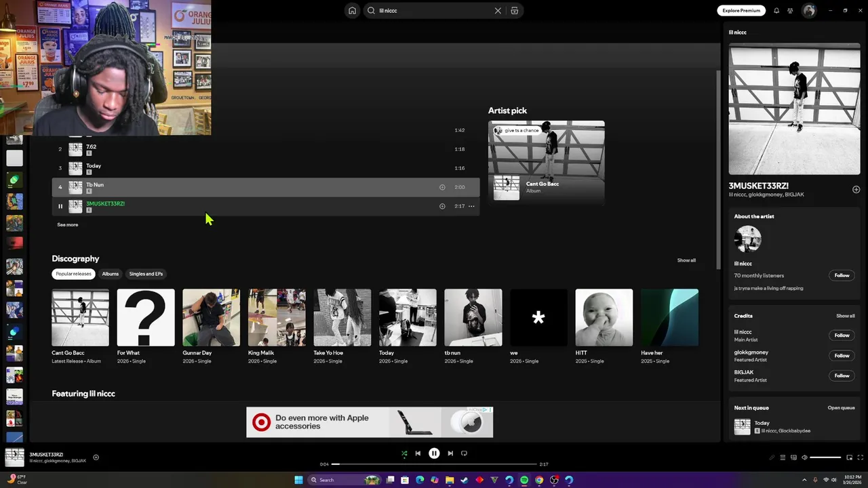This screenshot has height=488, width=868.
Task: Open the mini player icon
Action: click(849, 457)
